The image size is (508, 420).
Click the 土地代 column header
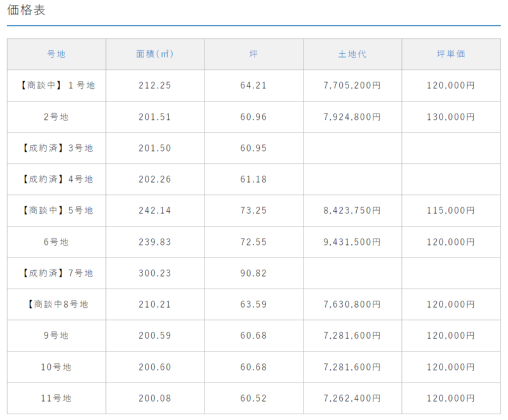click(352, 54)
